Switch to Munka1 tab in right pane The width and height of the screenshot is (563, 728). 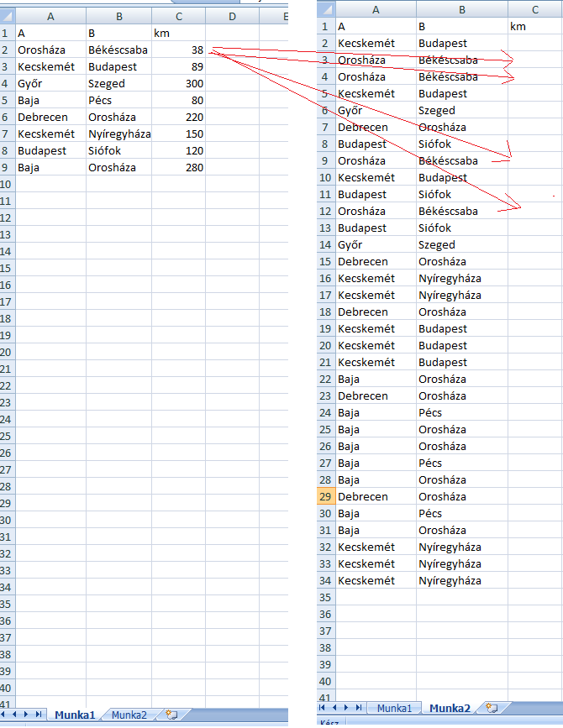[x=394, y=708]
